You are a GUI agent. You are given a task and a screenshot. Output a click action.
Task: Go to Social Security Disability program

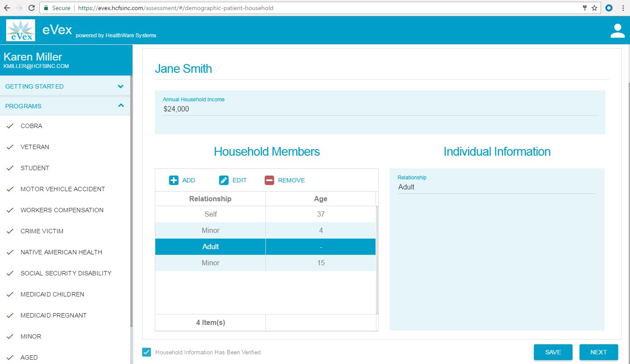[66, 273]
